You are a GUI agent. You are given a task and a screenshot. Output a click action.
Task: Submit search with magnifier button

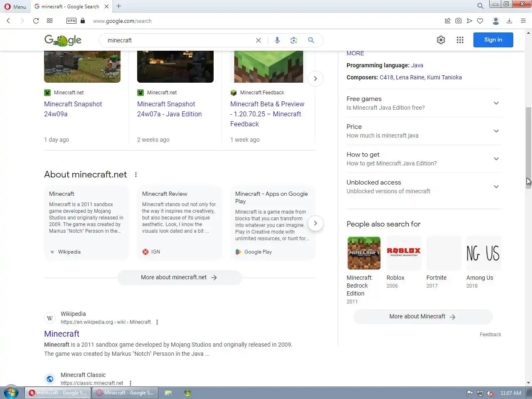tap(311, 40)
